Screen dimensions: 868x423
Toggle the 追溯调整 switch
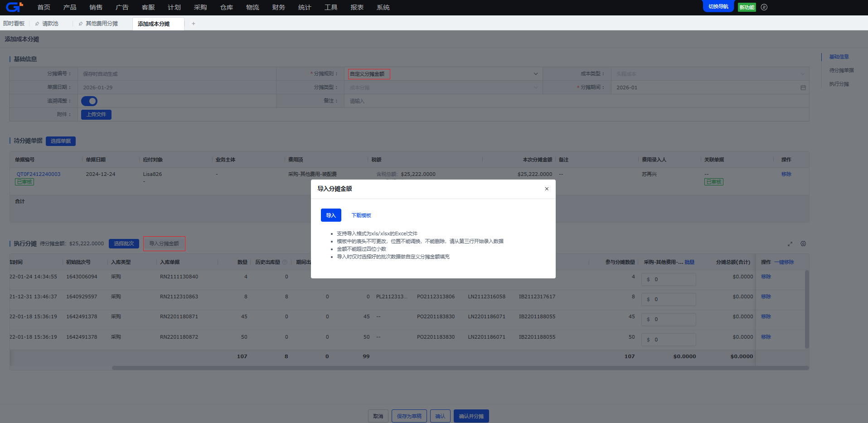89,101
